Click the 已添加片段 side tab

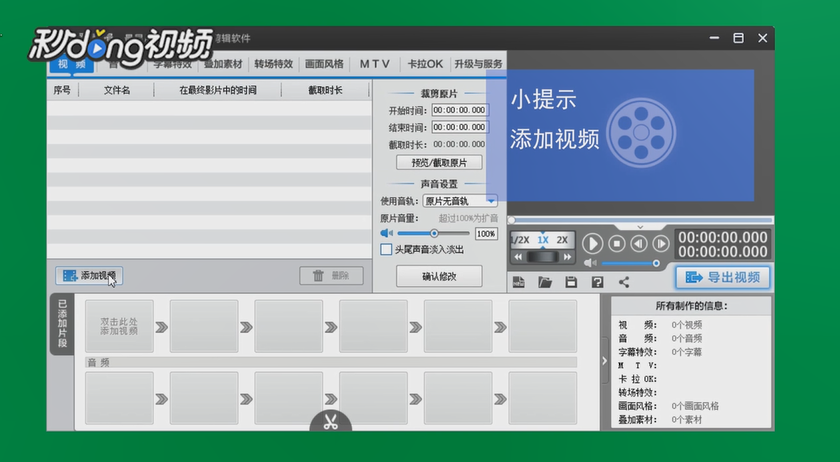(62, 324)
